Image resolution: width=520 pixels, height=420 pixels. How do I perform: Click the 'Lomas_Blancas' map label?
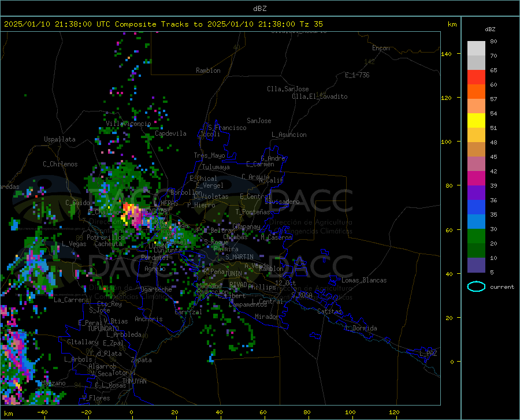pyautogui.click(x=364, y=280)
